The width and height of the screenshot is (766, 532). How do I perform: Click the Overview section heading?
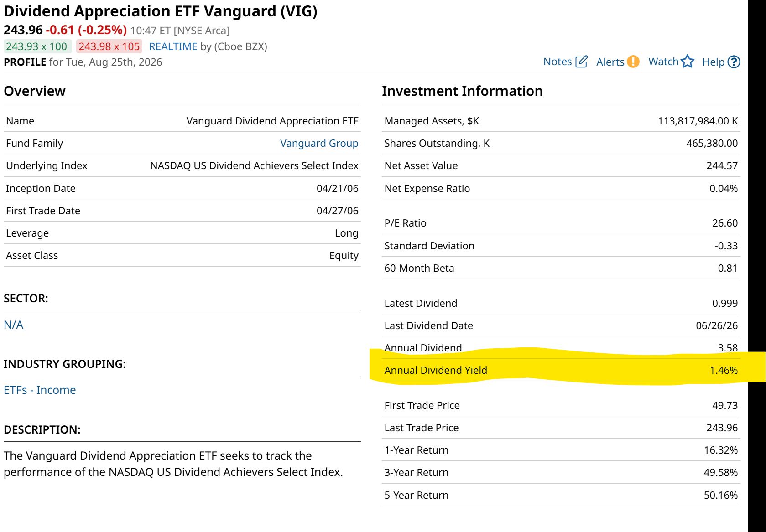(x=35, y=91)
